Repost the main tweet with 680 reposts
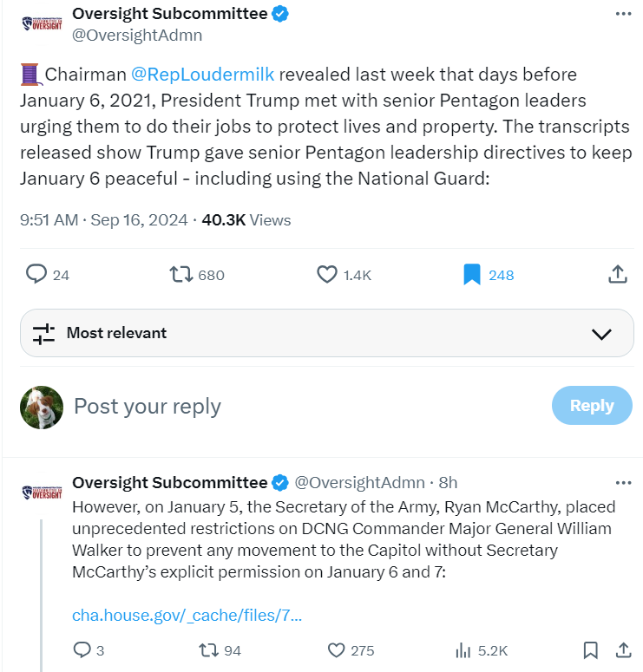Screen dimensions: 643x672 (x=181, y=275)
